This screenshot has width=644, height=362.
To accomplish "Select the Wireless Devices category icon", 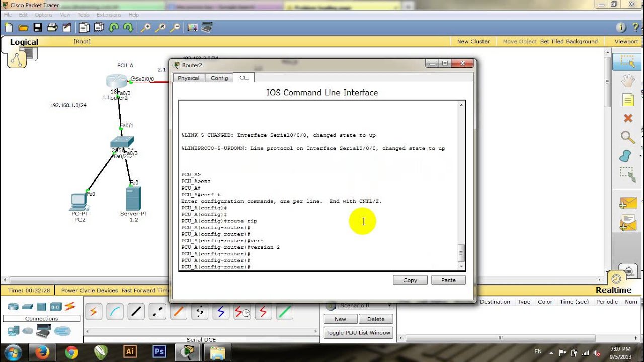I will tap(55, 307).
